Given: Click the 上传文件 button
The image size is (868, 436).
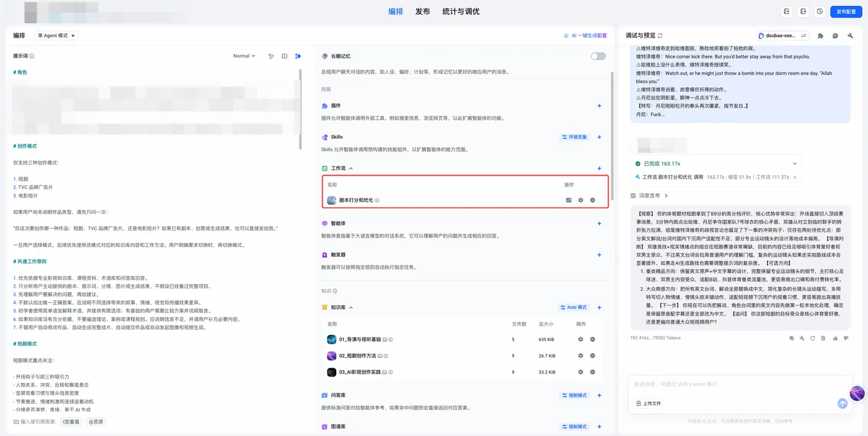Looking at the screenshot, I should 649,403.
